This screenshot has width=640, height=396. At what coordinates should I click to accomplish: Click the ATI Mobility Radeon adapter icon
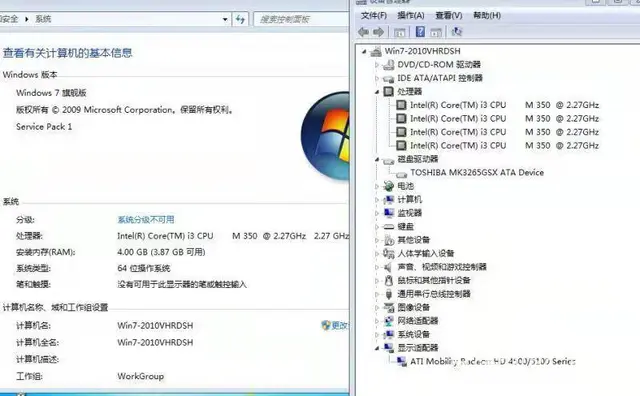(401, 361)
